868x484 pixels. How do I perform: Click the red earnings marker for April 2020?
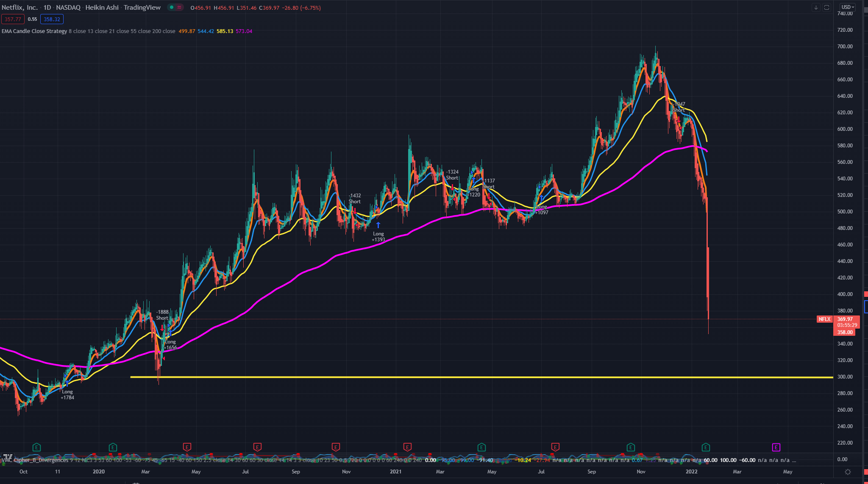[187, 447]
